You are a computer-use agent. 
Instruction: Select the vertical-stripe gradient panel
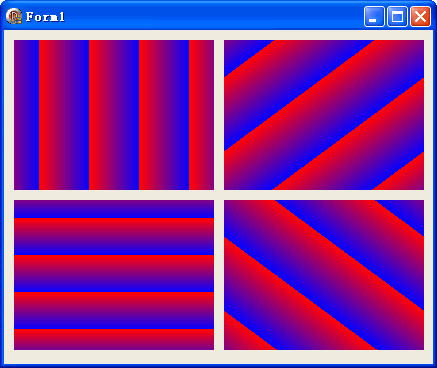tap(114, 115)
